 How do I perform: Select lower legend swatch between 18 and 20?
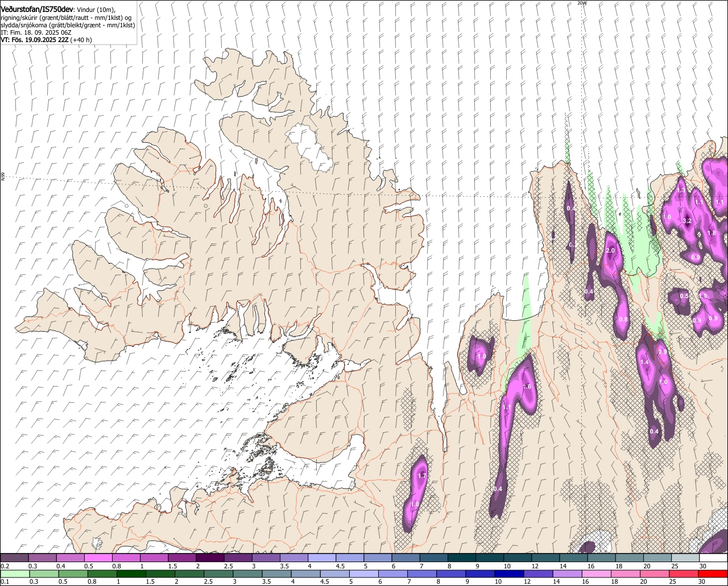[x=626, y=574]
